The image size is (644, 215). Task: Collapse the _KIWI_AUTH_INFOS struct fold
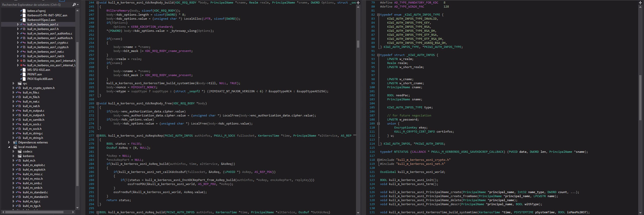tap(378, 55)
